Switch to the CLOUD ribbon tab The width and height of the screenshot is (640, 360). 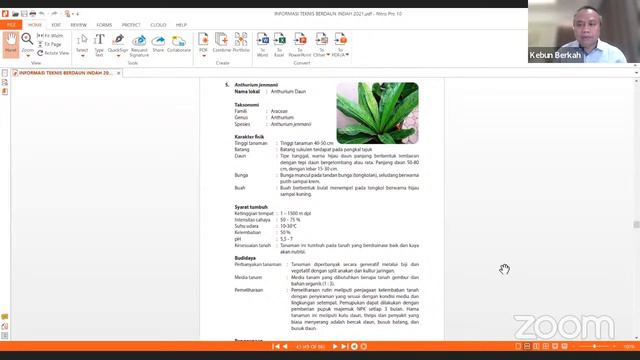(x=158, y=25)
